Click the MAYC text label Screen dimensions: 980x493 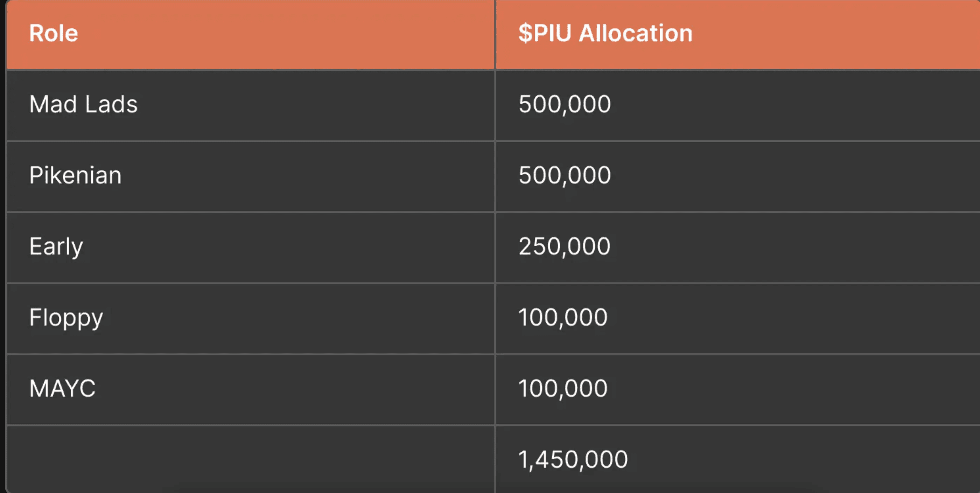[62, 388]
